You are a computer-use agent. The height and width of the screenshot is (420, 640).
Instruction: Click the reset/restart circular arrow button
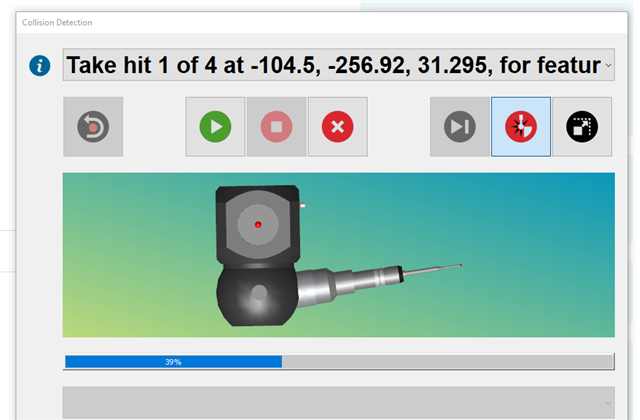(93, 127)
